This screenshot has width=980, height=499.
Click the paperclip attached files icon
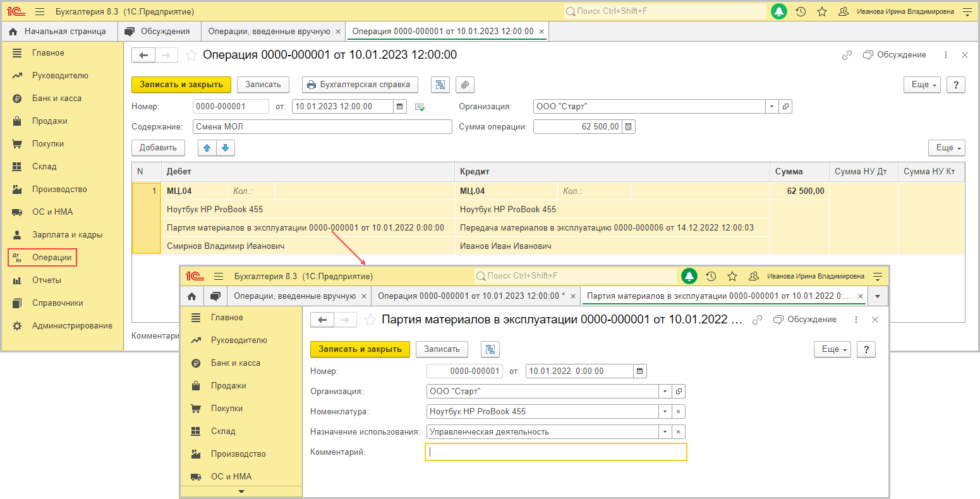pyautogui.click(x=464, y=85)
